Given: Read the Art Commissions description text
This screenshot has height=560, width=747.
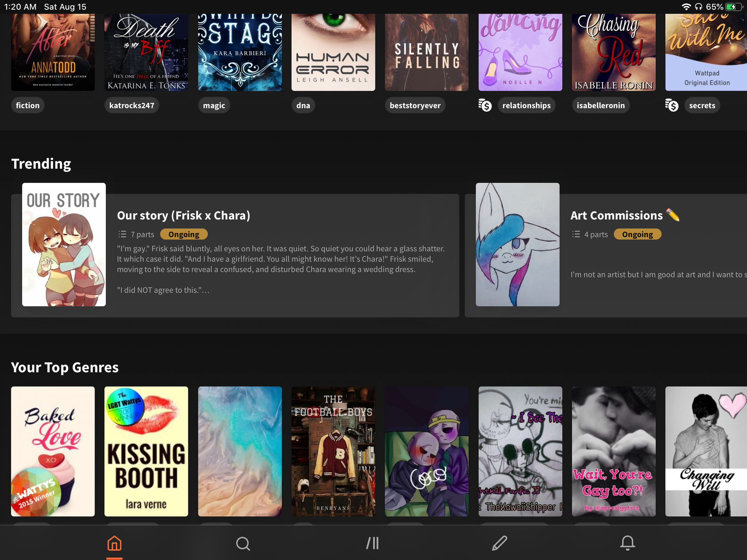Looking at the screenshot, I should [658, 275].
